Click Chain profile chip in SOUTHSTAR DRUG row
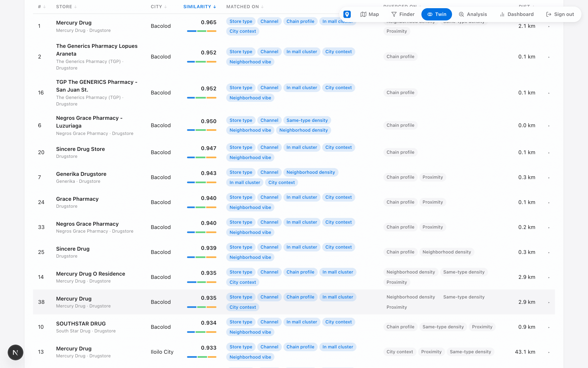The height and width of the screenshot is (368, 588). coord(400,327)
